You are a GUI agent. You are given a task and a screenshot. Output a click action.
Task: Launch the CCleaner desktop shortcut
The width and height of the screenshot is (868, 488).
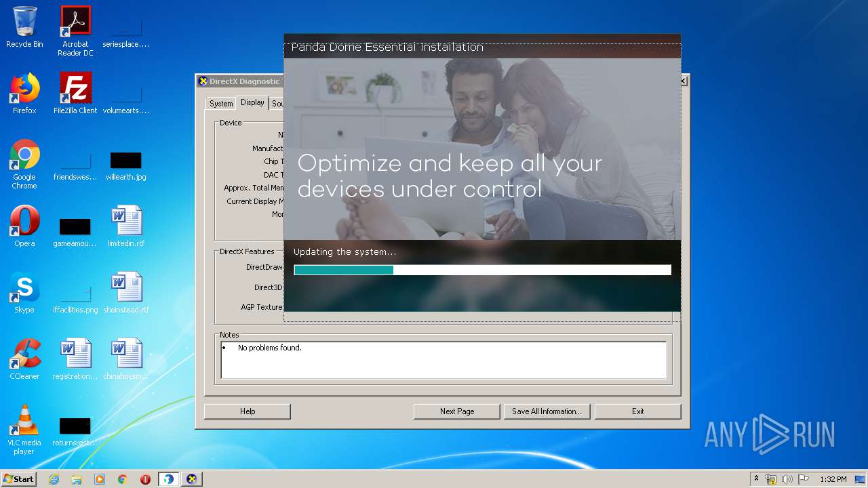[24, 359]
